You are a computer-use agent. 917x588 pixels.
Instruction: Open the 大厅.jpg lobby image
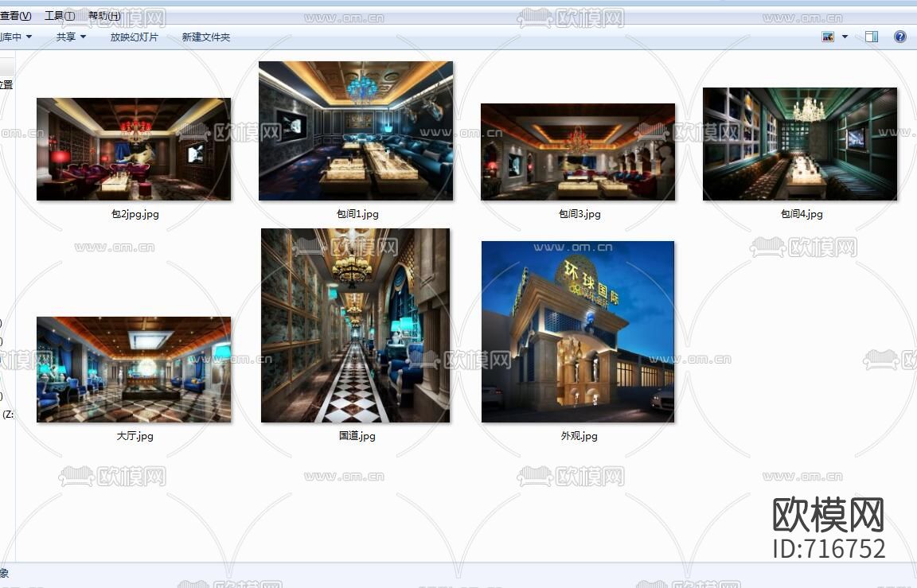pyautogui.click(x=133, y=368)
